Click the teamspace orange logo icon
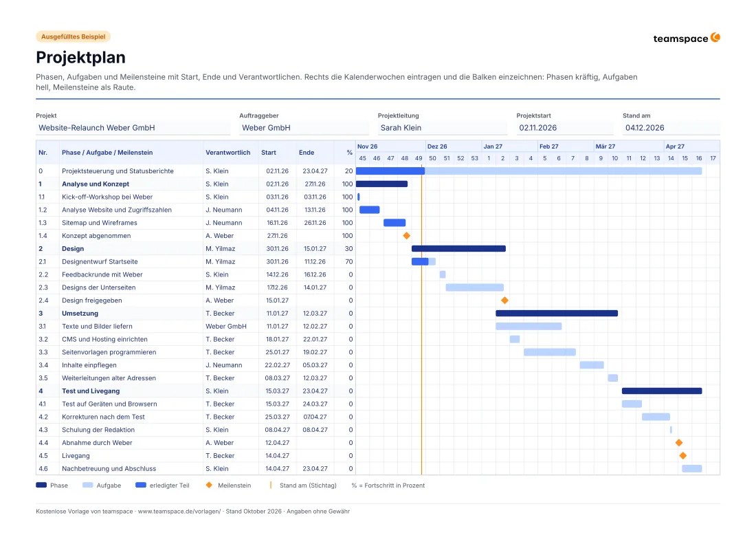 tap(715, 38)
